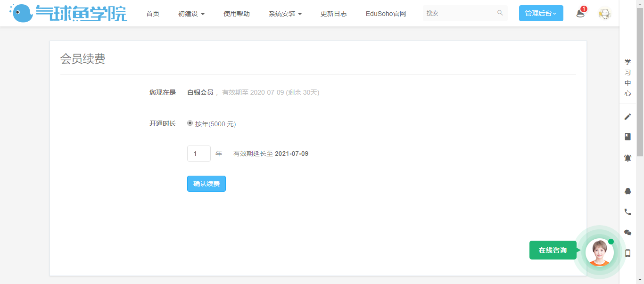This screenshot has width=644, height=284.
Task: Click the 气球鱼学院 logo
Action: (x=69, y=13)
